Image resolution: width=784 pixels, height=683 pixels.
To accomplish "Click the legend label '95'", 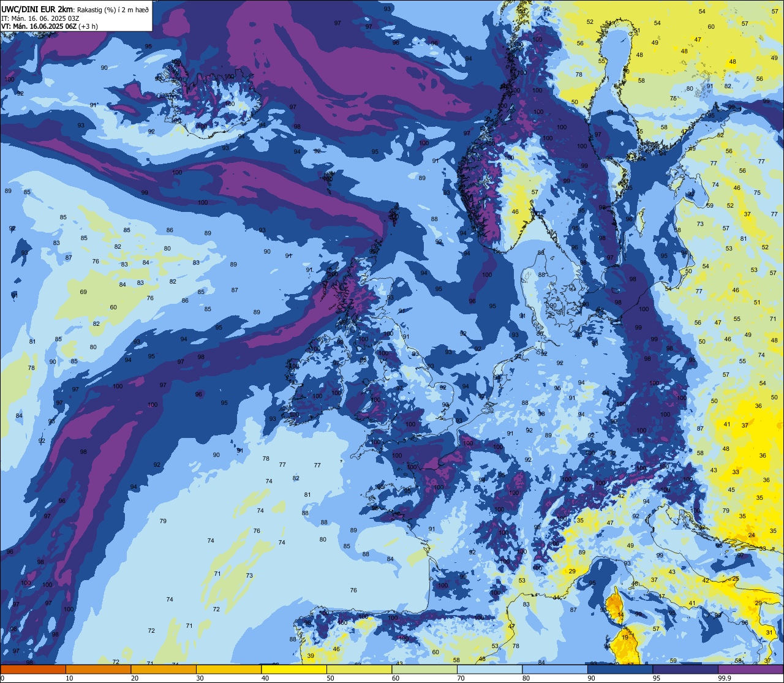I will click(657, 678).
